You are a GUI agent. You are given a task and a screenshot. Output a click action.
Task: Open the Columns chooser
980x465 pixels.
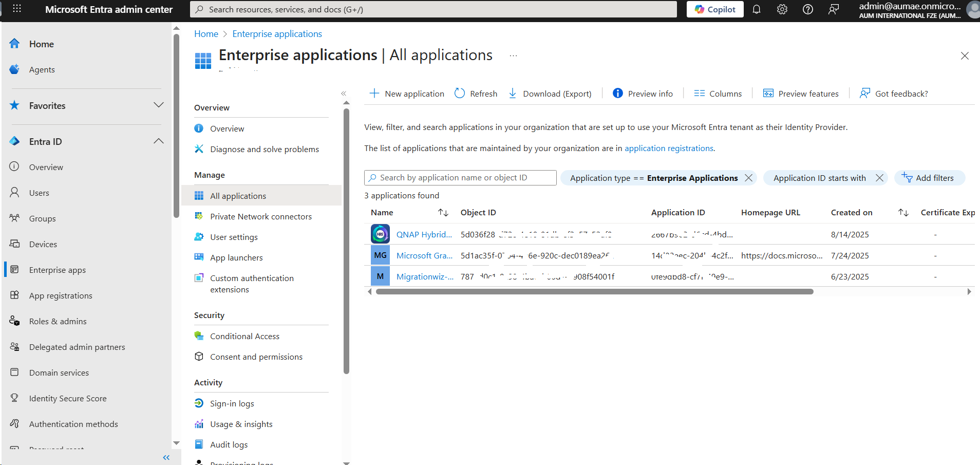click(x=718, y=94)
